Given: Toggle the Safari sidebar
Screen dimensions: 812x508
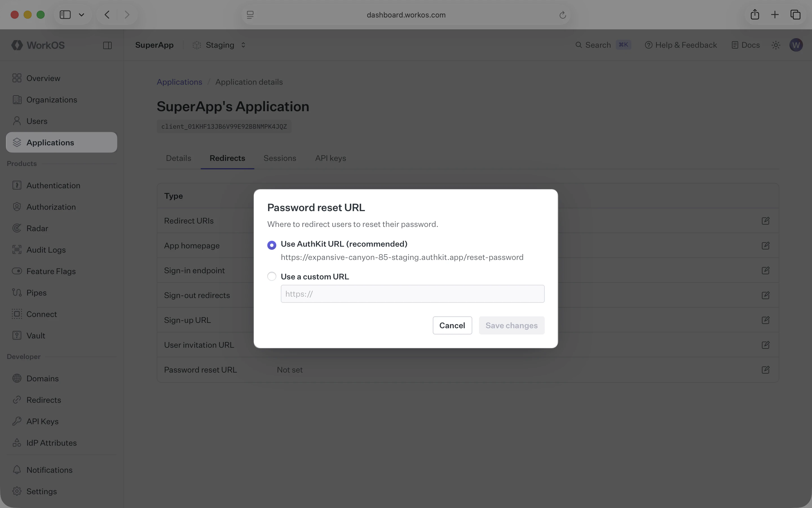Looking at the screenshot, I should click(x=65, y=15).
